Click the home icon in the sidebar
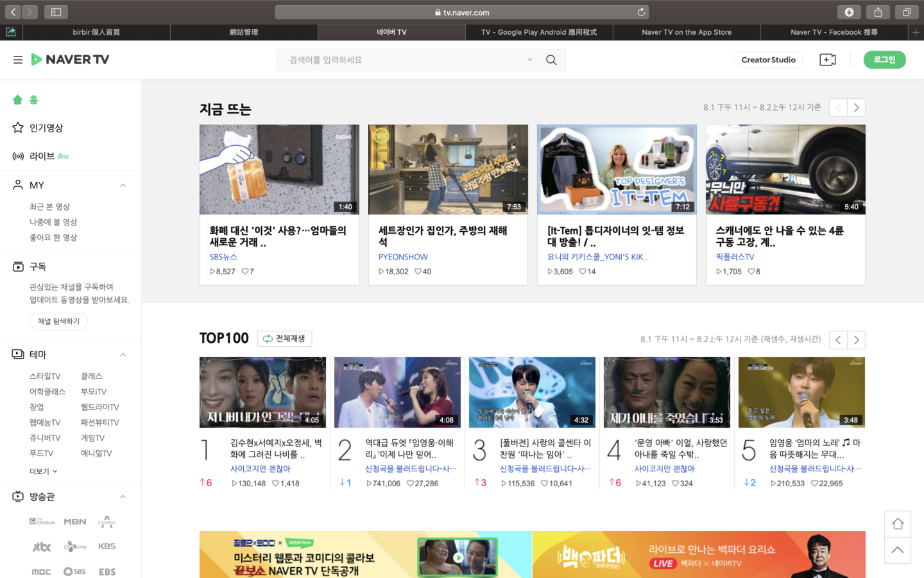The width and height of the screenshot is (924, 578). click(18, 100)
